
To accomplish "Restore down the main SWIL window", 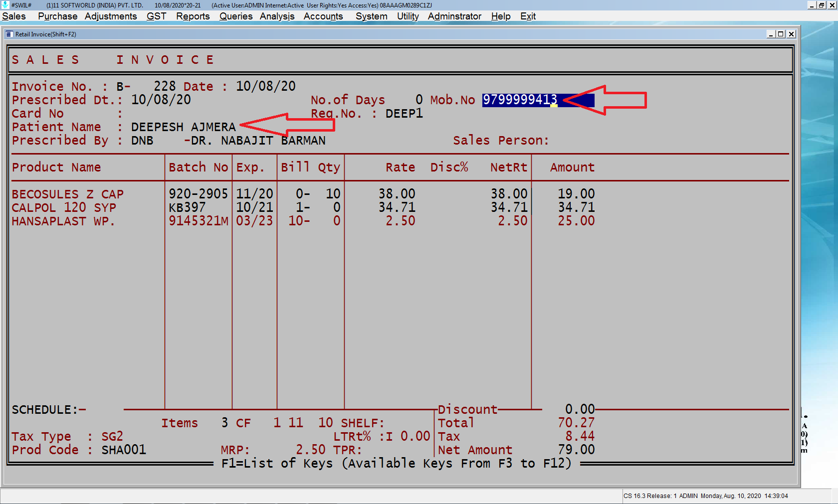I will pyautogui.click(x=822, y=5).
